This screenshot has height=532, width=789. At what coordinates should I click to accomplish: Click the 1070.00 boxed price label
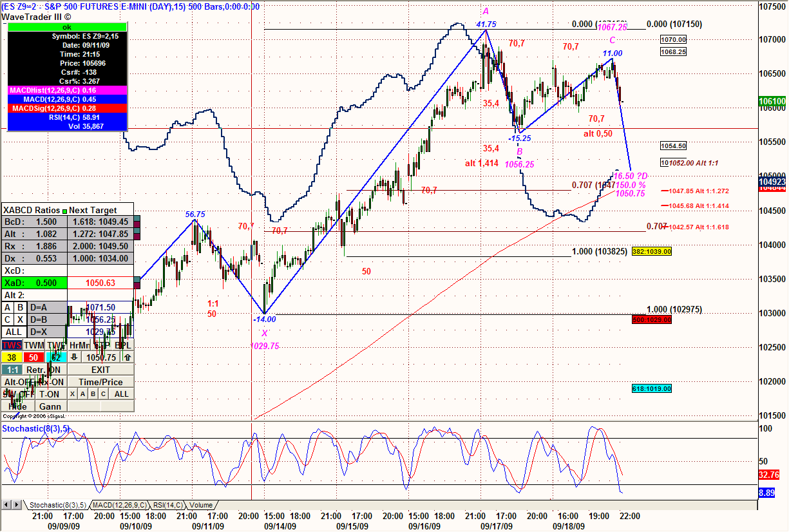pyautogui.click(x=673, y=39)
